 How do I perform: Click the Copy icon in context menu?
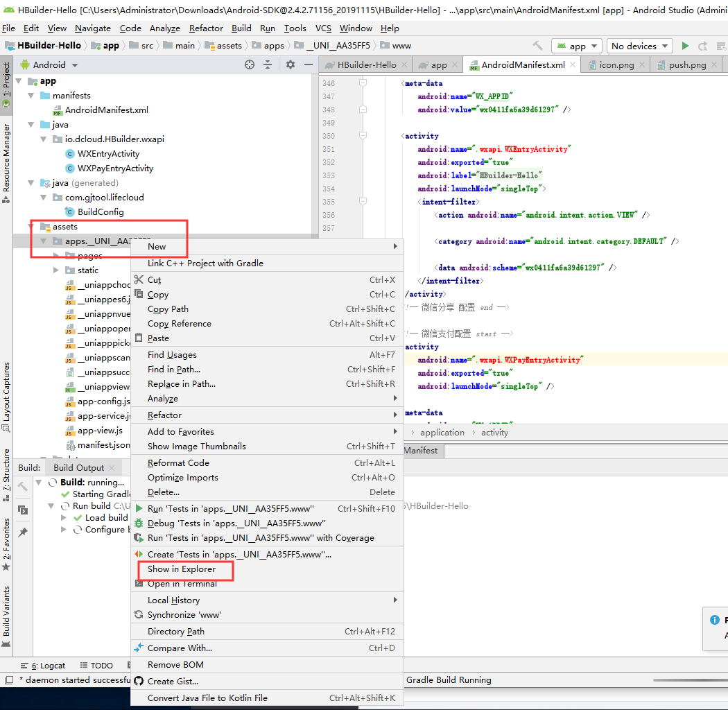pyautogui.click(x=139, y=294)
